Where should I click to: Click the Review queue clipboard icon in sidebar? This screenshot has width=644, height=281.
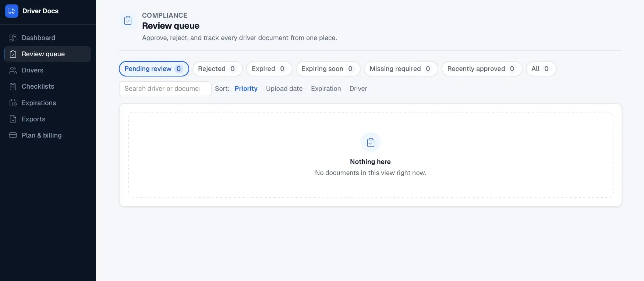click(13, 54)
